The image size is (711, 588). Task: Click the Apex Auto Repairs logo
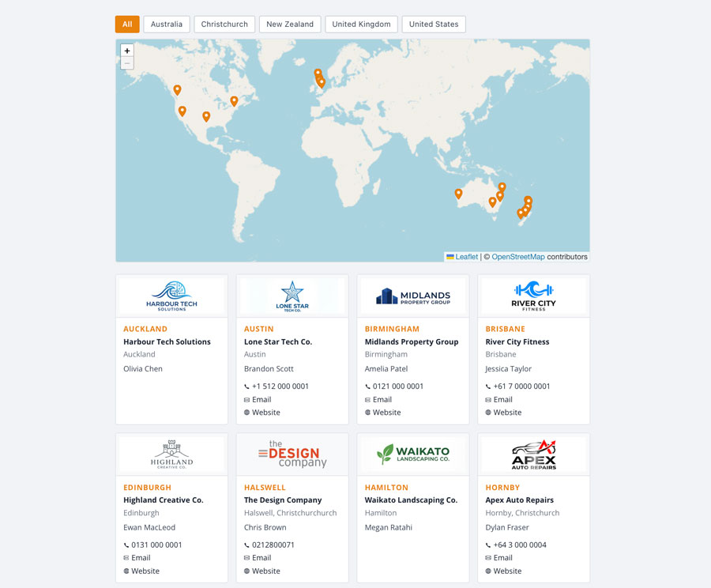pos(533,454)
